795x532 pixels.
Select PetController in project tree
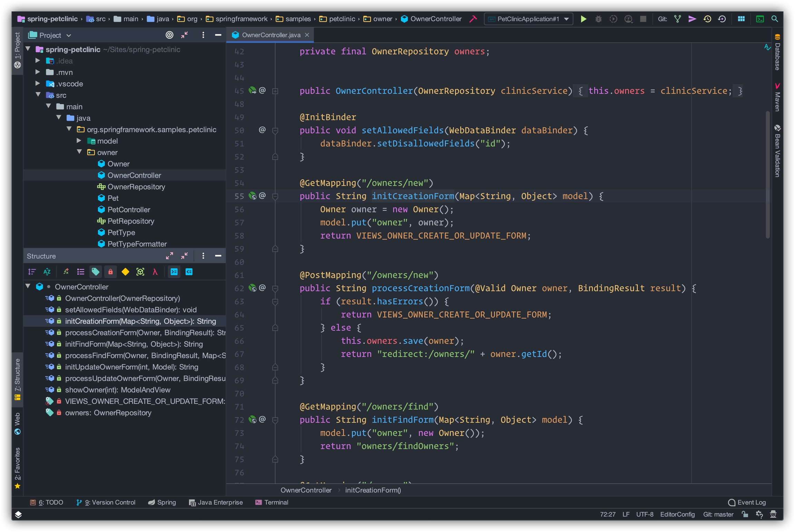[x=128, y=209]
